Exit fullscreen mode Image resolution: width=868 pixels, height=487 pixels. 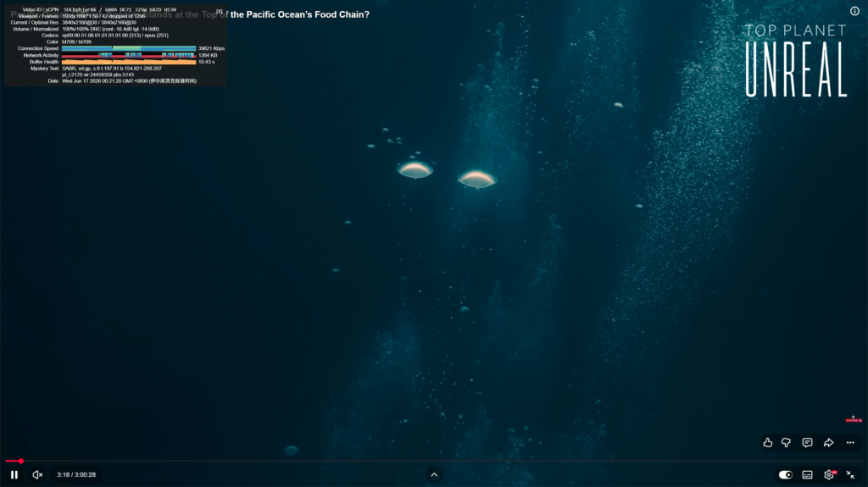(851, 475)
